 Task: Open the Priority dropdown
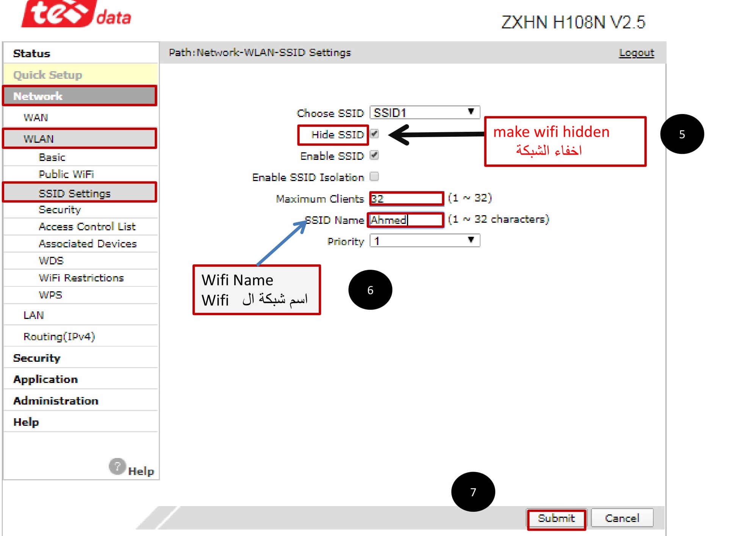(424, 241)
